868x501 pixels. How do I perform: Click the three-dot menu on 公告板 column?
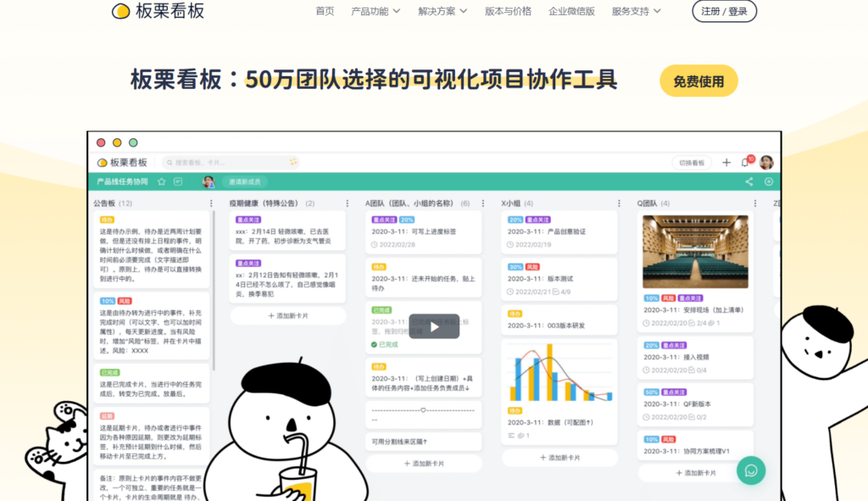point(210,202)
